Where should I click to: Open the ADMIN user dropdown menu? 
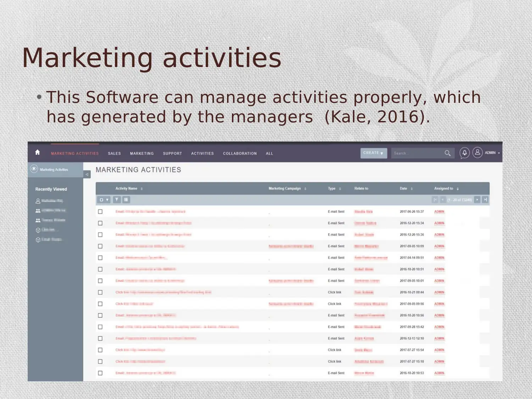492,153
